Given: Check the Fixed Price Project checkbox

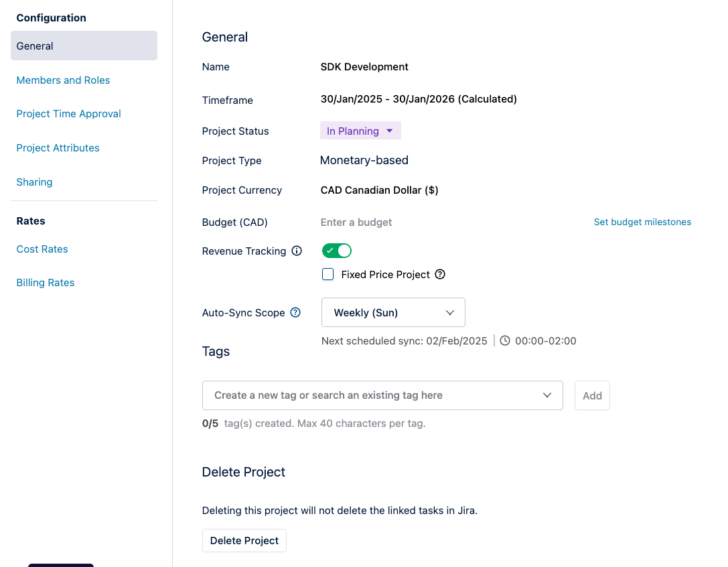Looking at the screenshot, I should (328, 274).
